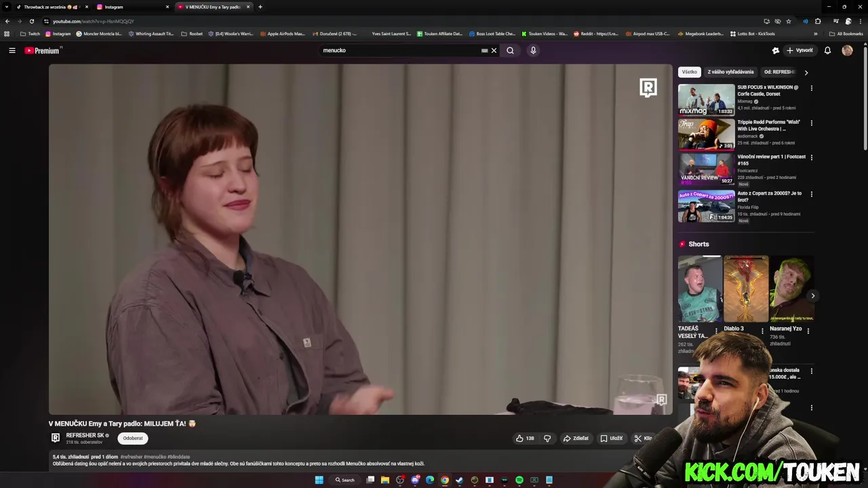Open SUB FOCUS x WILKINSON video thumbnail
Image resolution: width=868 pixels, height=488 pixels.
pos(706,100)
